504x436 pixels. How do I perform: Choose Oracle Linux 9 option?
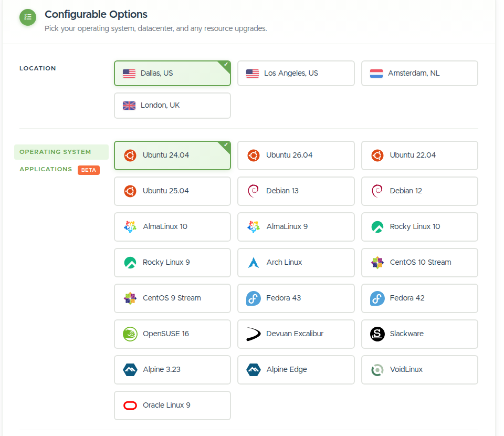pos(172,406)
